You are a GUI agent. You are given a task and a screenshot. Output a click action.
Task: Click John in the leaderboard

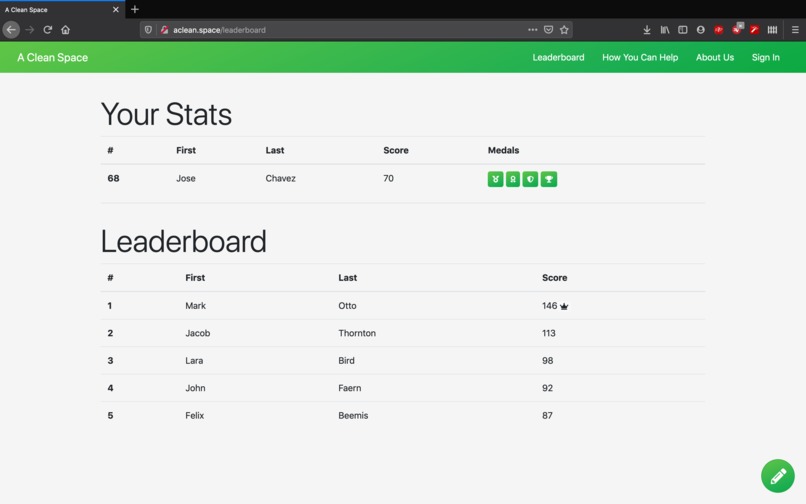tap(195, 388)
